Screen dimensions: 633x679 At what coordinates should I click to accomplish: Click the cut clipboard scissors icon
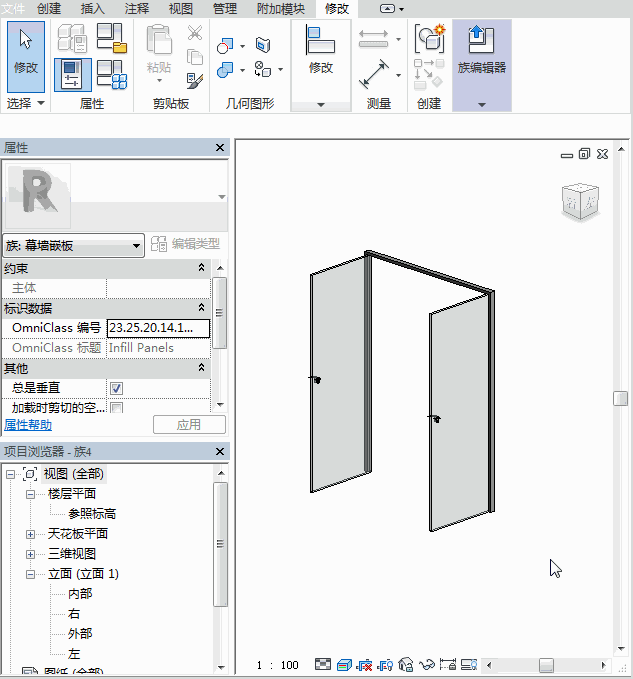click(194, 34)
